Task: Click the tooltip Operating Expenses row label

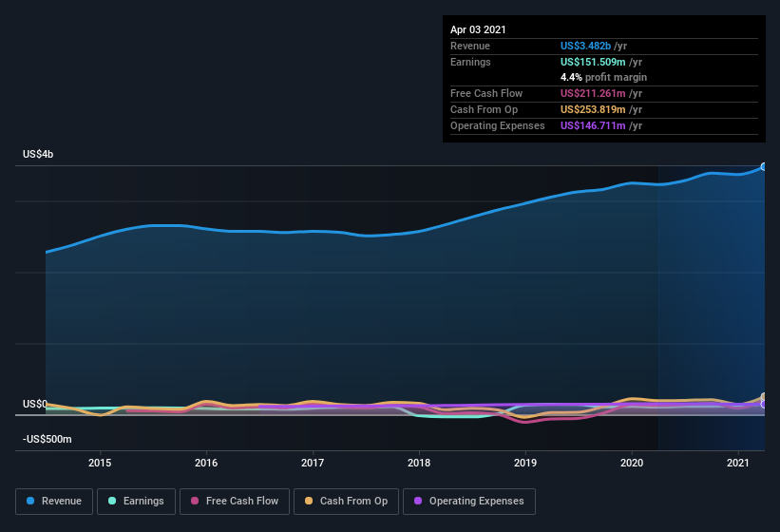Action: [498, 125]
